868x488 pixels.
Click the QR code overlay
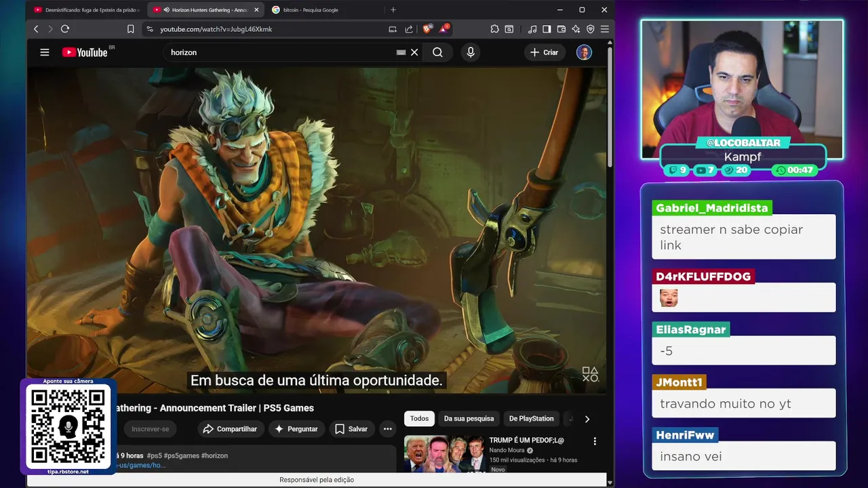[x=68, y=426]
